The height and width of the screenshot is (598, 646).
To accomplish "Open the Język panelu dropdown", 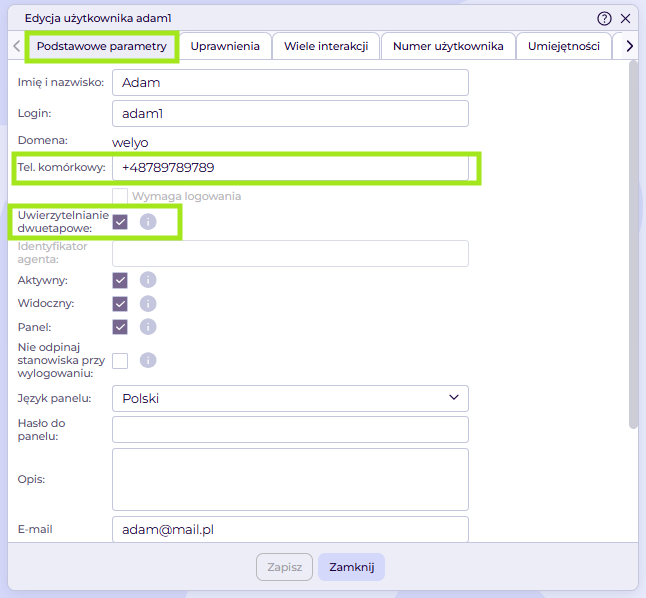I will click(x=290, y=398).
